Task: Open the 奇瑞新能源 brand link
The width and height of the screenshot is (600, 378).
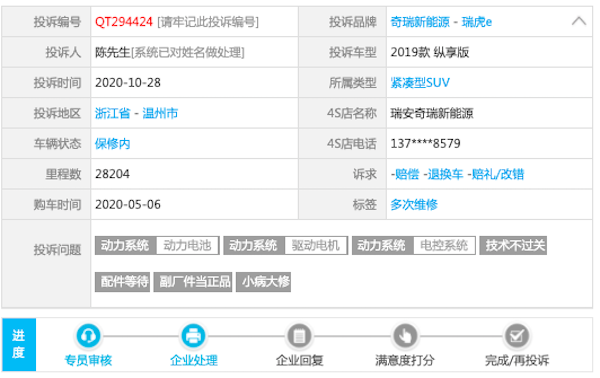Action: 420,22
